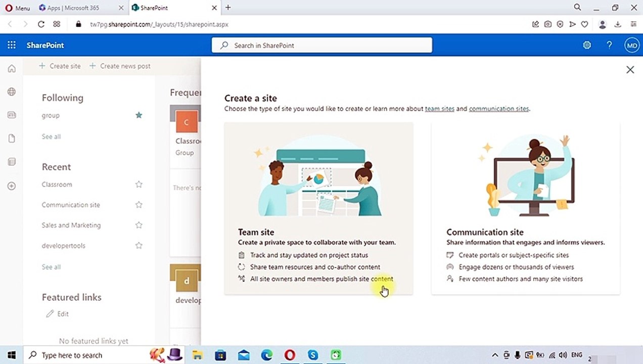The height and width of the screenshot is (364, 643).
Task: Follow the developertools site star
Action: (139, 246)
